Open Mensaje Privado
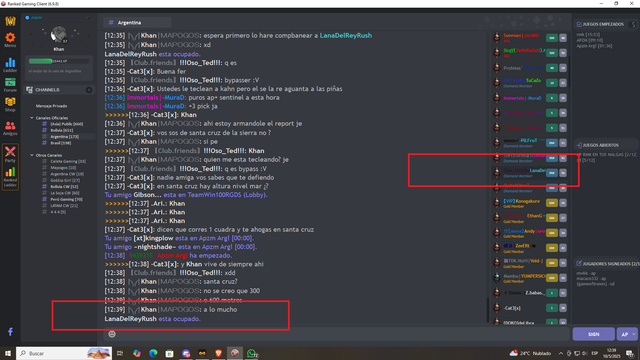640x360 pixels. pos(51,106)
